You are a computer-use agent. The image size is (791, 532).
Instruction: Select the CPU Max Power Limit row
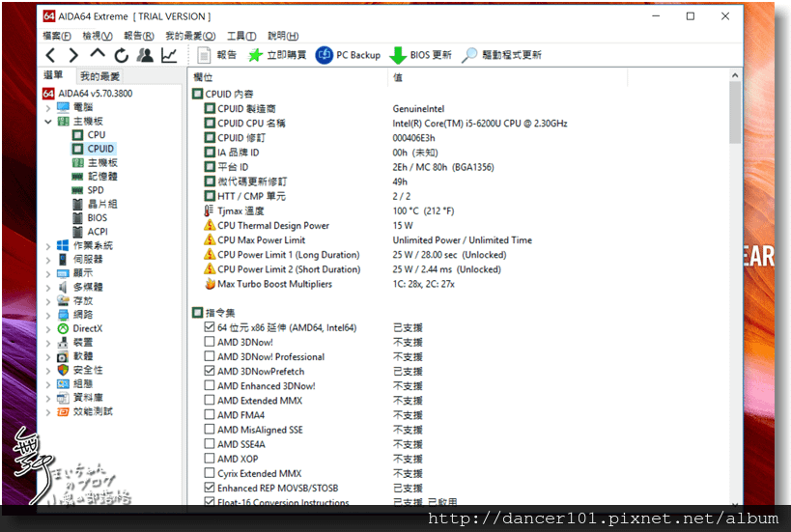[457, 240]
